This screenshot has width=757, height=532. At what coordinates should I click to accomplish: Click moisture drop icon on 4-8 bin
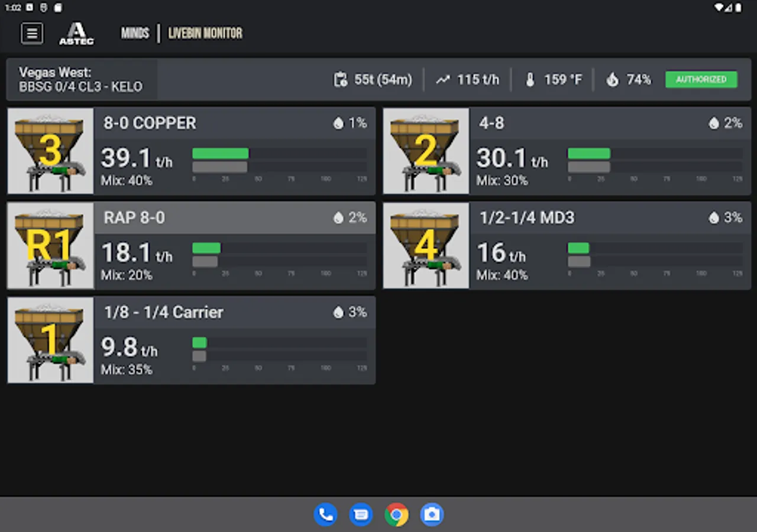[x=714, y=123]
